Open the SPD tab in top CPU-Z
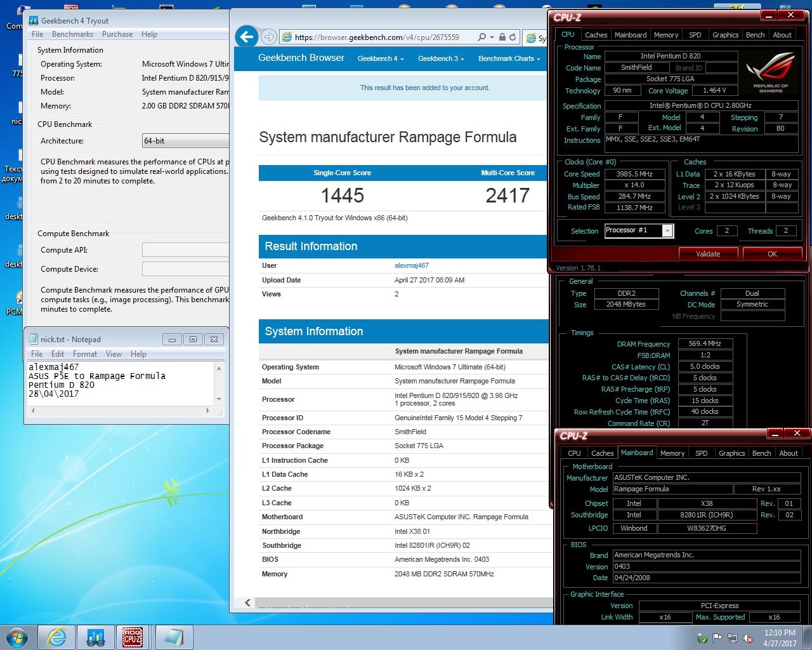The width and height of the screenshot is (812, 650). coord(695,35)
